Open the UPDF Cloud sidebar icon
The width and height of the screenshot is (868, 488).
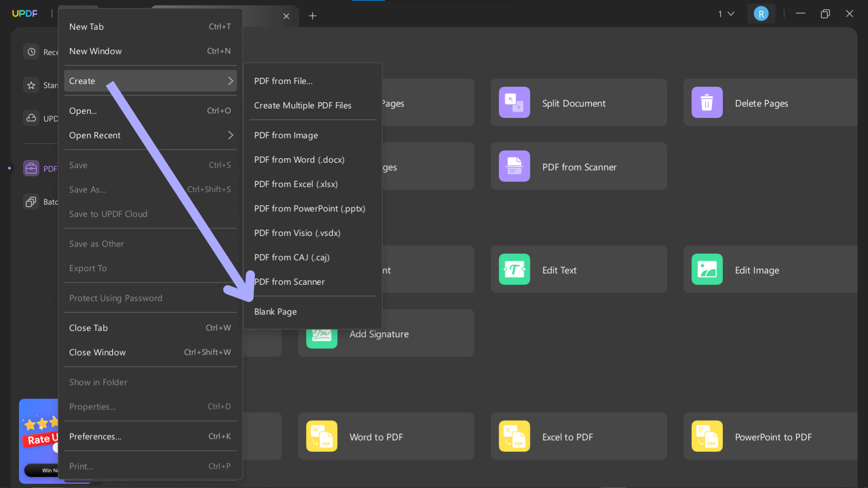(x=31, y=118)
